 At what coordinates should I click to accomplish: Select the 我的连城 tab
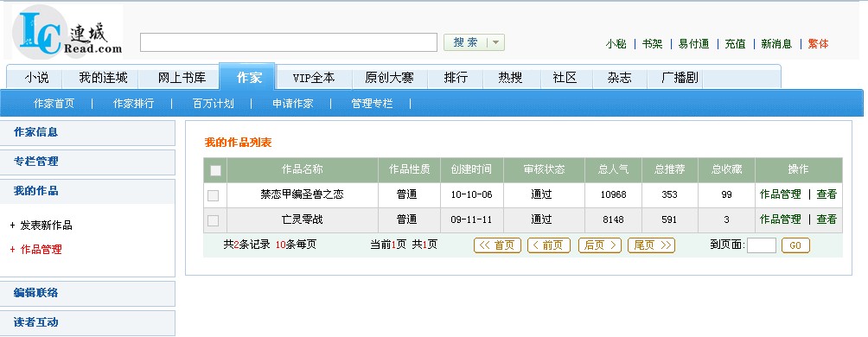pyautogui.click(x=103, y=78)
